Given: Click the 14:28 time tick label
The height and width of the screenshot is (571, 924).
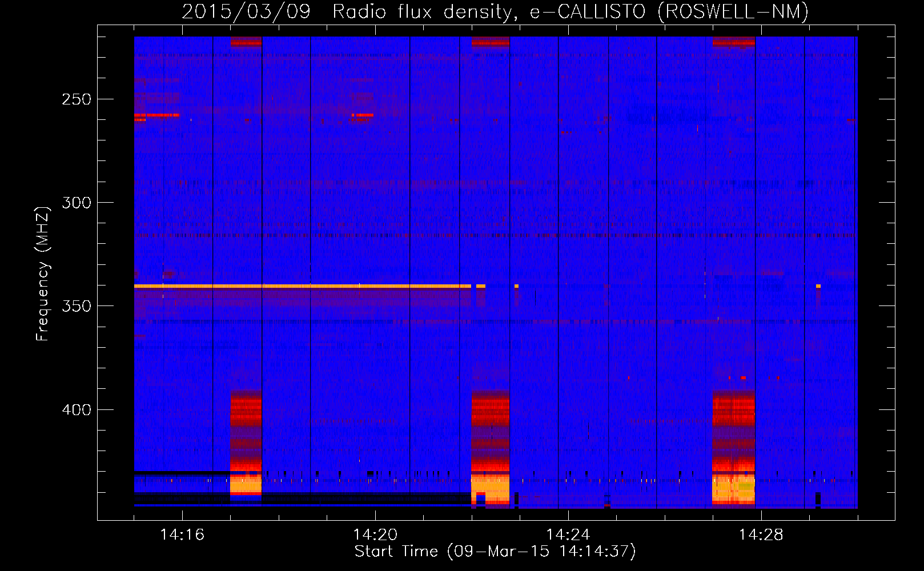Looking at the screenshot, I should [x=761, y=534].
